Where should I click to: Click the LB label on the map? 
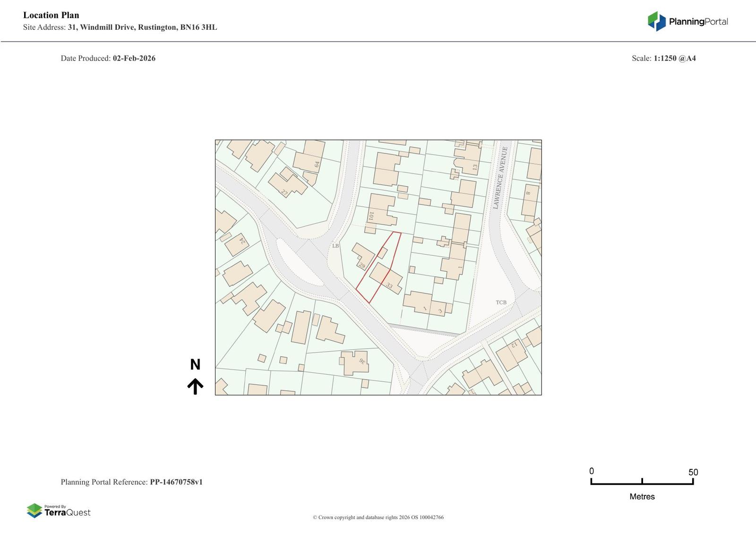click(x=335, y=246)
